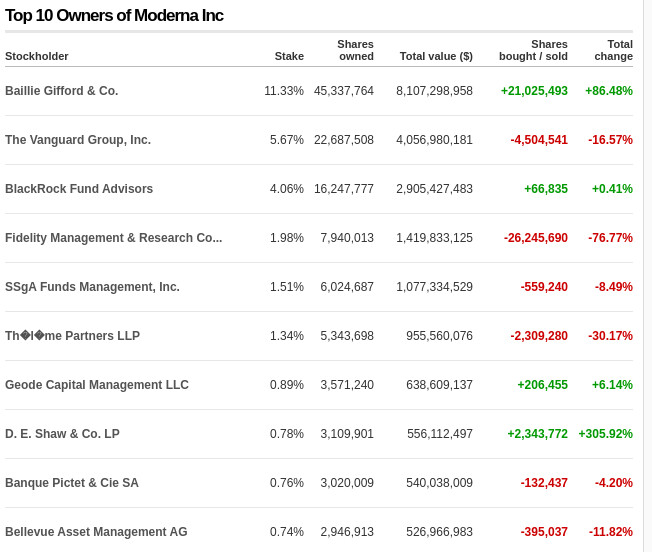Open The Vanguard Group, Inc. entry

[78, 140]
